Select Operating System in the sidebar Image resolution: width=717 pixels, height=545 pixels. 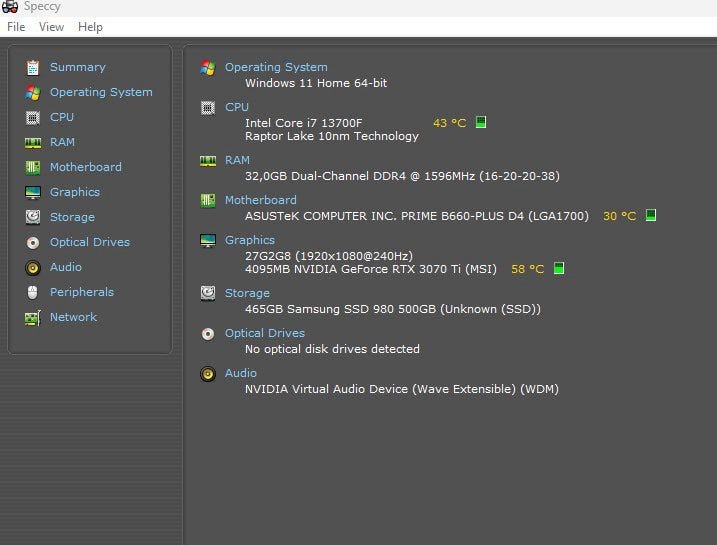[x=101, y=92]
